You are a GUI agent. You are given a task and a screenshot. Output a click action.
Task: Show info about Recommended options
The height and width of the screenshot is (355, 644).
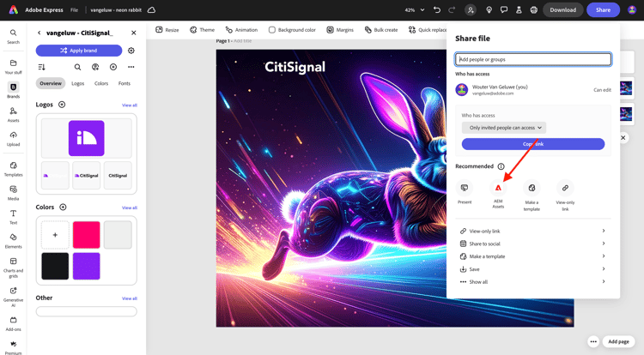pyautogui.click(x=501, y=166)
